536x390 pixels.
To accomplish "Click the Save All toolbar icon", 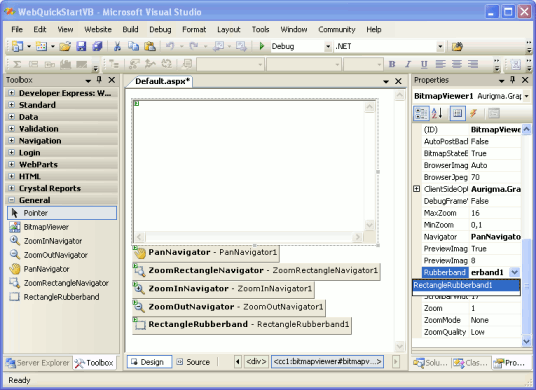I will click(97, 46).
